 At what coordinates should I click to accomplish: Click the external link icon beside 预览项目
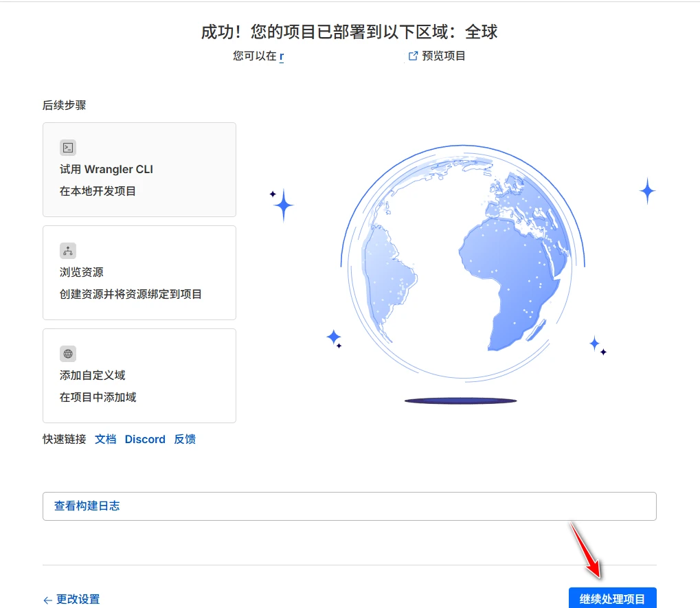point(413,56)
